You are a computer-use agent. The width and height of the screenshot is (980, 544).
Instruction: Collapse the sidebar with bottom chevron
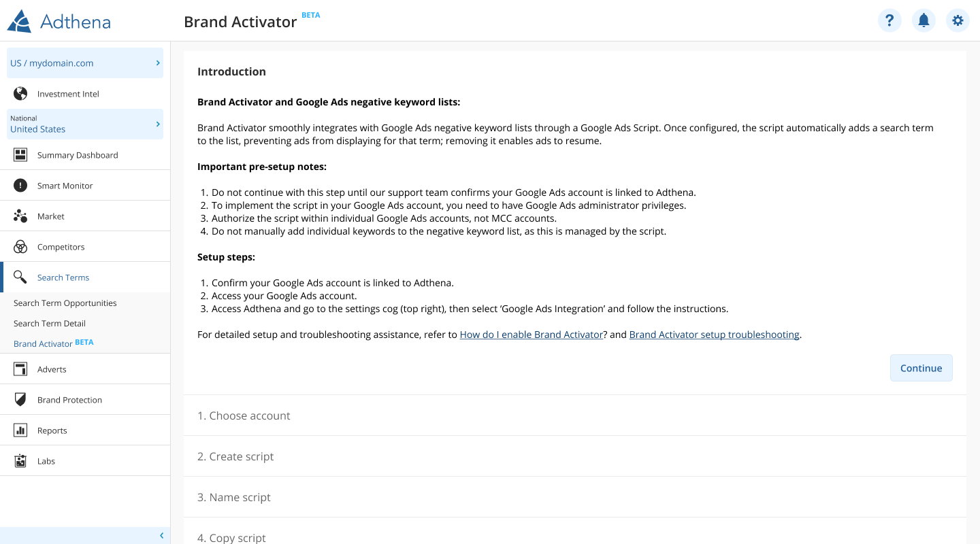coord(161,536)
